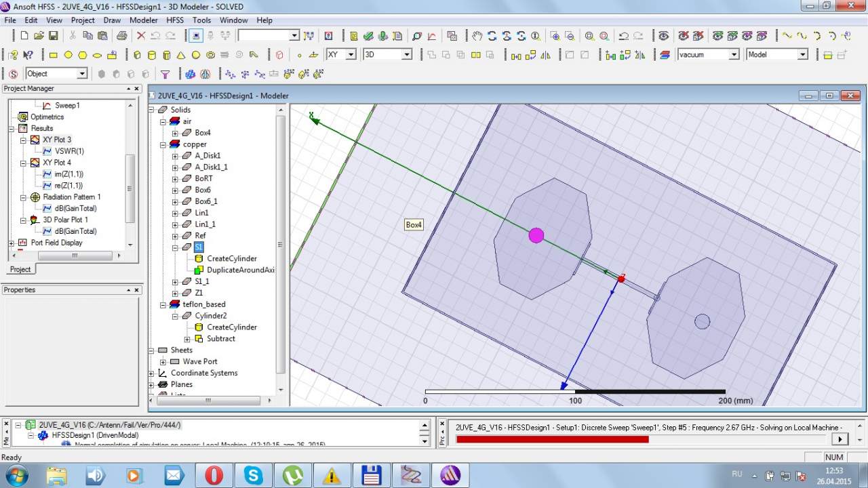Image resolution: width=868 pixels, height=488 pixels.
Task: Click the green checkmark Validate icon
Action: click(x=368, y=36)
